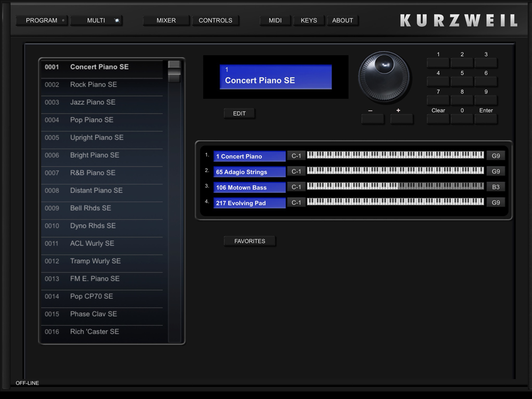The width and height of the screenshot is (532, 399).
Task: Click keypad button 4
Action: click(x=438, y=81)
